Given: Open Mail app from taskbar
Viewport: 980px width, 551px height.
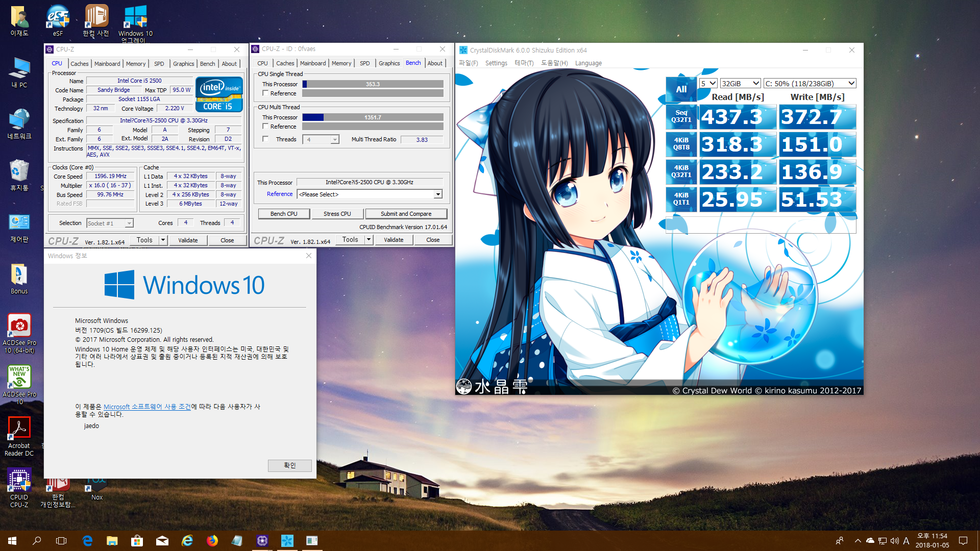Looking at the screenshot, I should click(x=162, y=541).
